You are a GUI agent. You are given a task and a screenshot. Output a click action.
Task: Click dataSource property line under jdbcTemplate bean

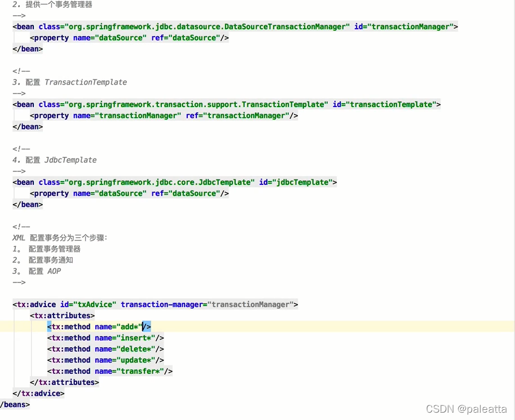(129, 193)
